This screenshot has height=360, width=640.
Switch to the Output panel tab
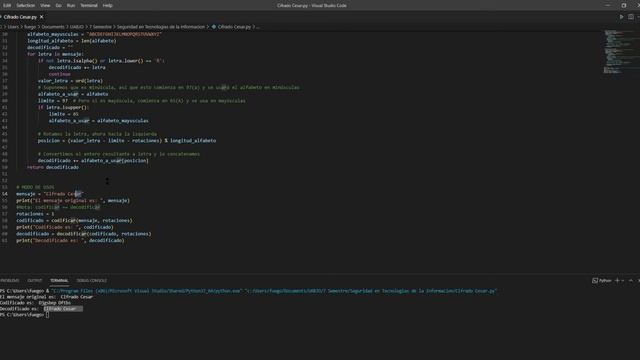click(35, 281)
